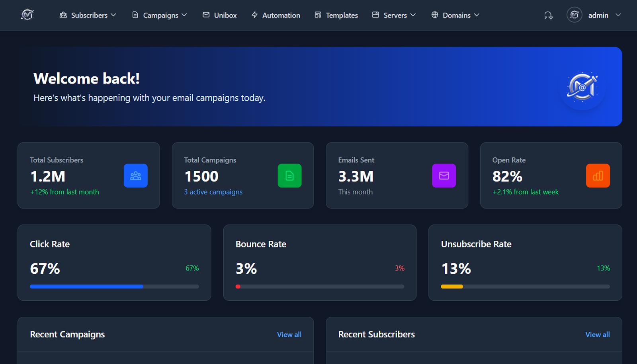Open the admin account menu chevron

pyautogui.click(x=618, y=15)
